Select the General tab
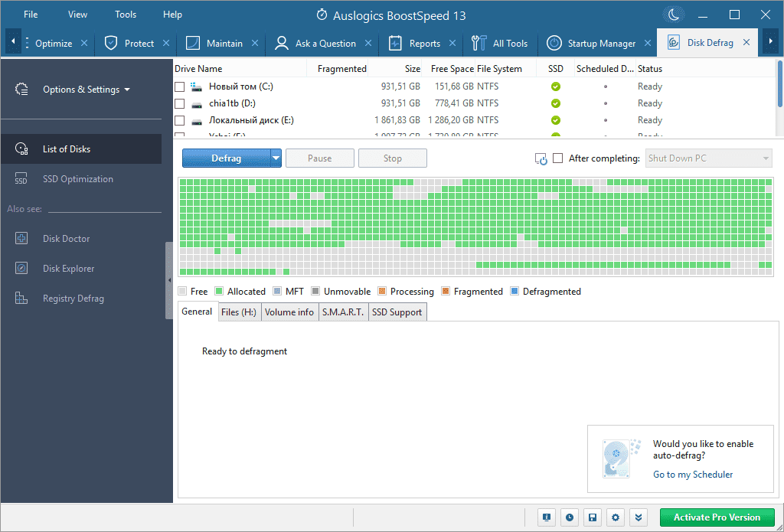This screenshot has width=784, height=532. click(x=197, y=311)
